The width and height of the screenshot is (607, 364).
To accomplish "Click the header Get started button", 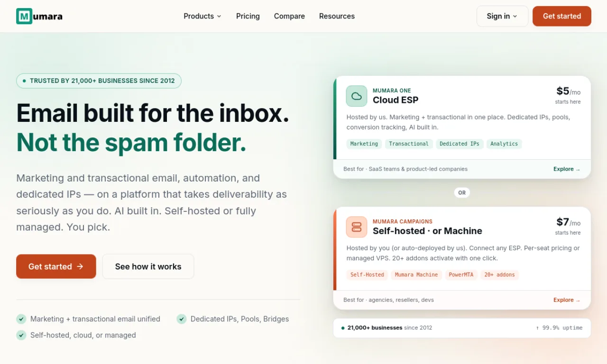I will [x=562, y=16].
